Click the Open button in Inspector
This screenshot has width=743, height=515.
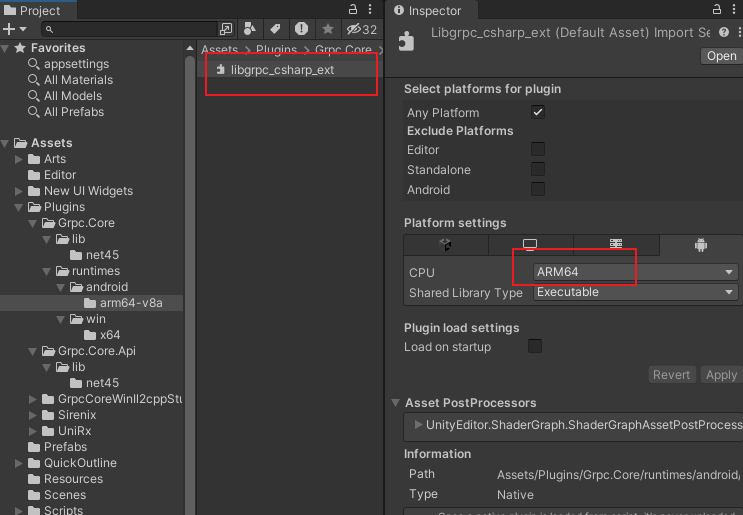(x=721, y=56)
